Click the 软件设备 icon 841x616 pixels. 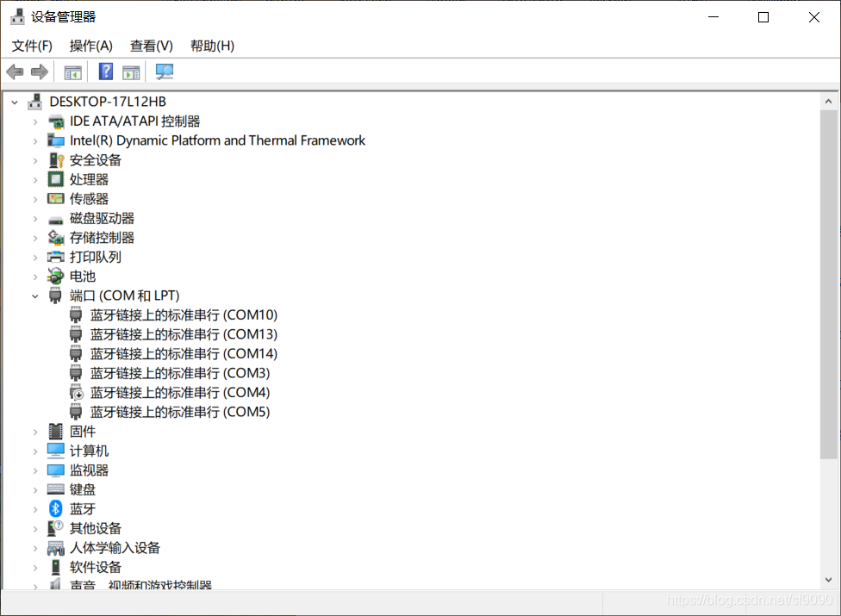pos(56,567)
